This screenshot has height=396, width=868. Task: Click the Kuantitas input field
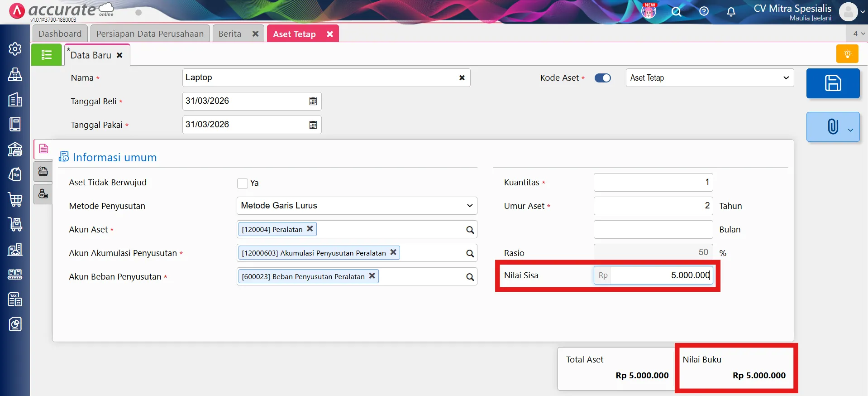[653, 182]
